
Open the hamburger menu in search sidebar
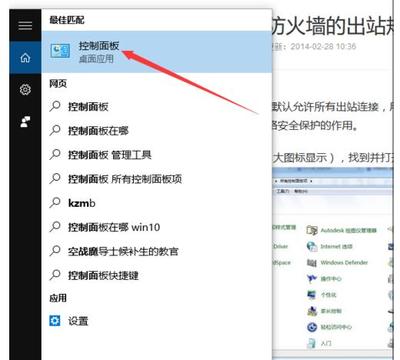[x=25, y=25]
